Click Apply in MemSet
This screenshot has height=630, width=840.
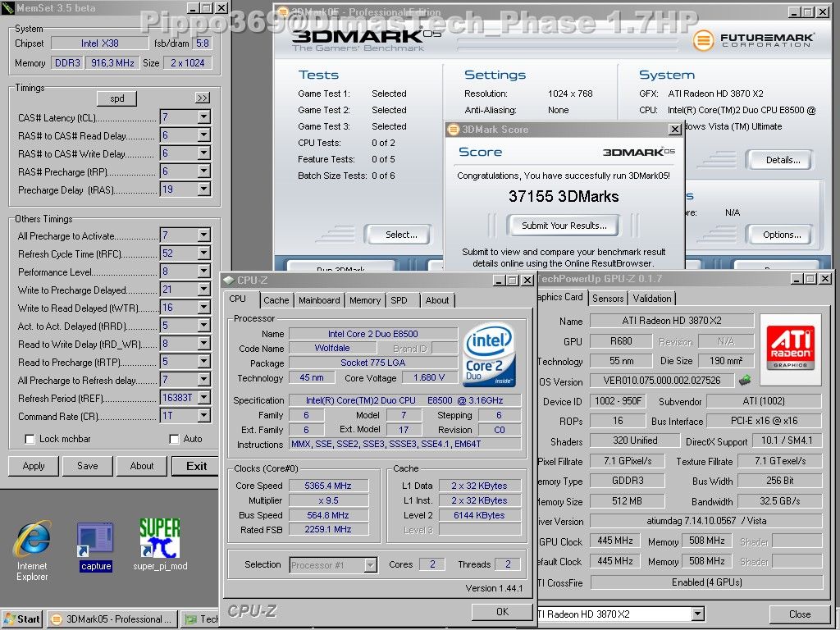[x=33, y=466]
